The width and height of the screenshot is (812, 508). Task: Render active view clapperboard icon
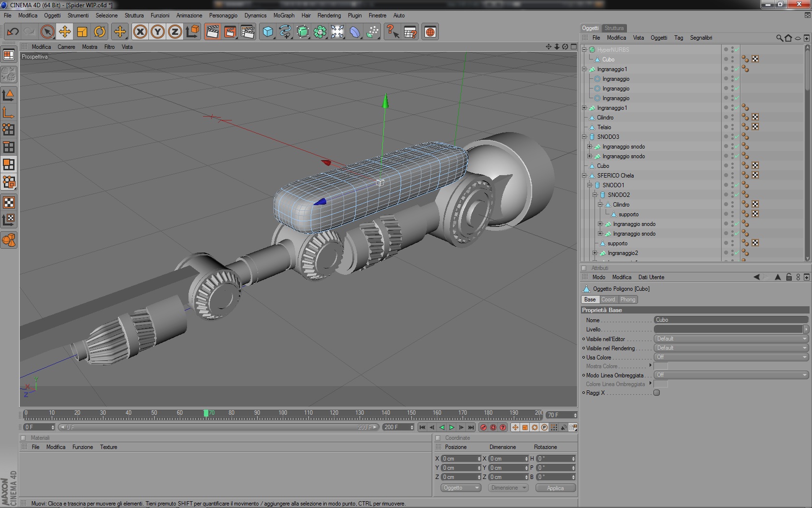[212, 32]
